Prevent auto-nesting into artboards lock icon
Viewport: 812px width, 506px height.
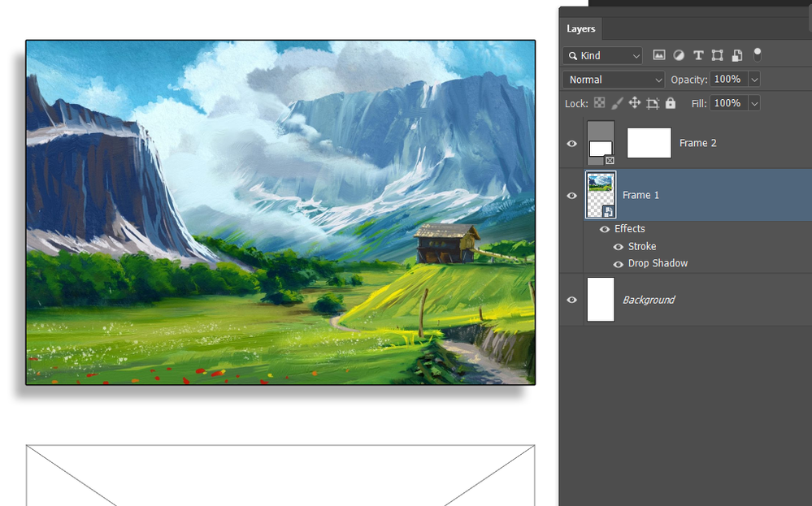coord(653,103)
